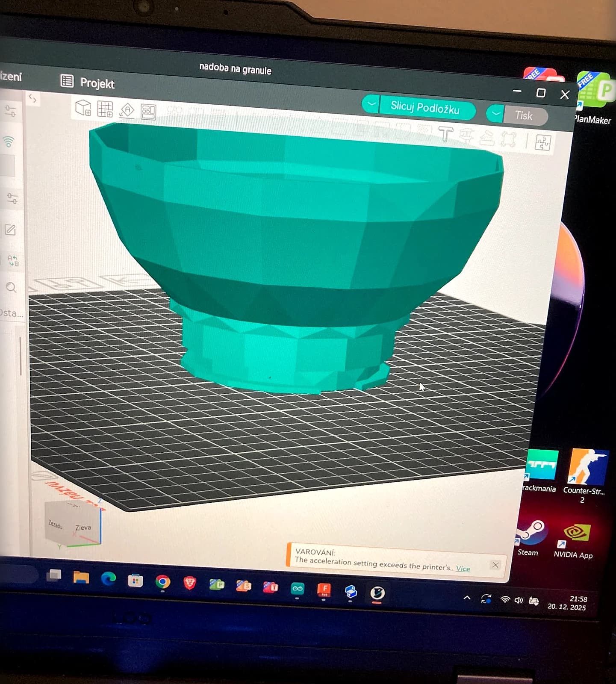Click the Arrange all objects icon
This screenshot has height=684, width=616.
coord(148,112)
